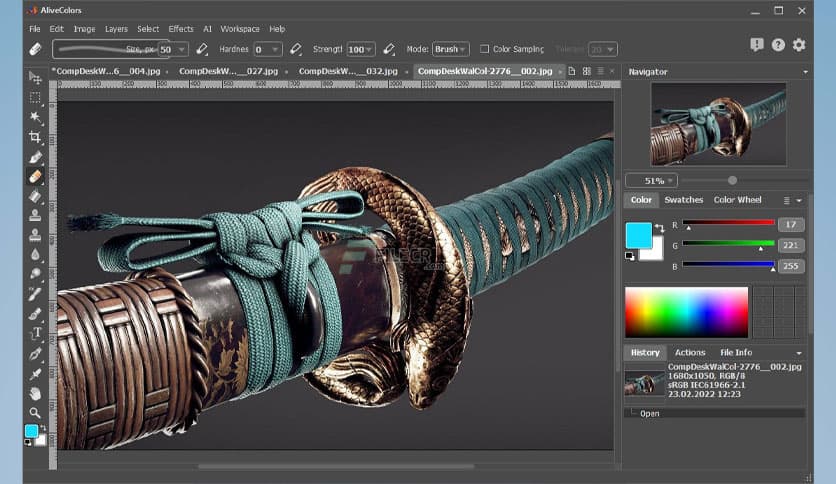Click the pressure pen icon next to Hardness

(x=296, y=50)
